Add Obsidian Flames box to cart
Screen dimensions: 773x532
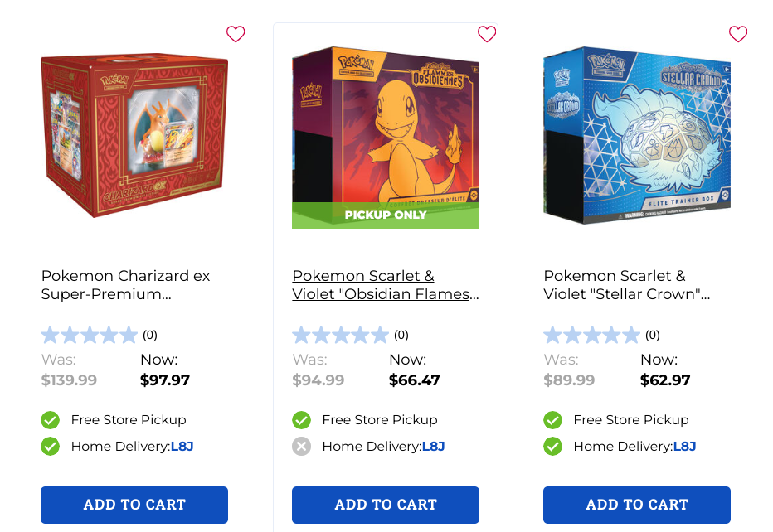click(386, 505)
